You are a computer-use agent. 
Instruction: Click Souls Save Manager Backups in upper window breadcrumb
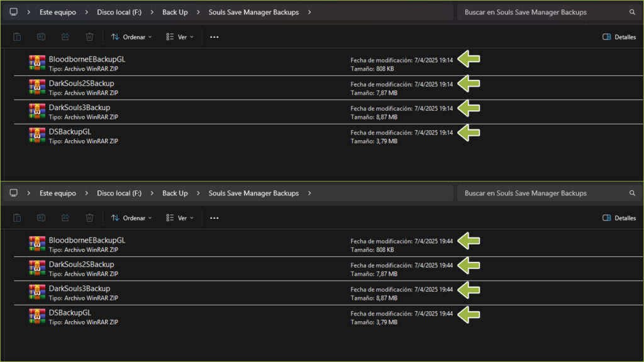click(x=253, y=13)
